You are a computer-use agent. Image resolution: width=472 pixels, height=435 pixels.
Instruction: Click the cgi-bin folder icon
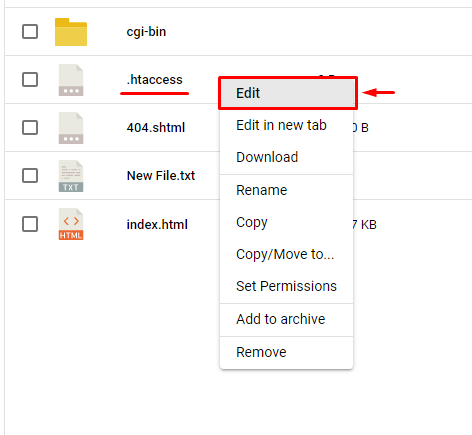click(x=71, y=32)
